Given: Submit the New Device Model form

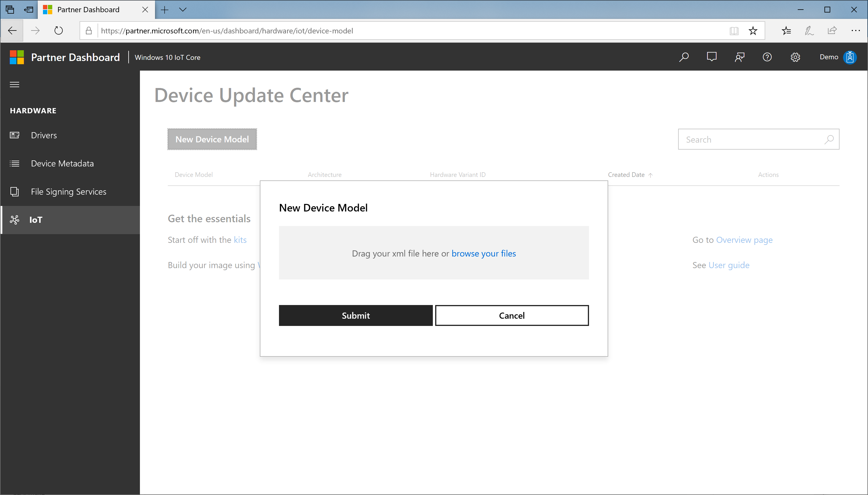Looking at the screenshot, I should point(355,315).
